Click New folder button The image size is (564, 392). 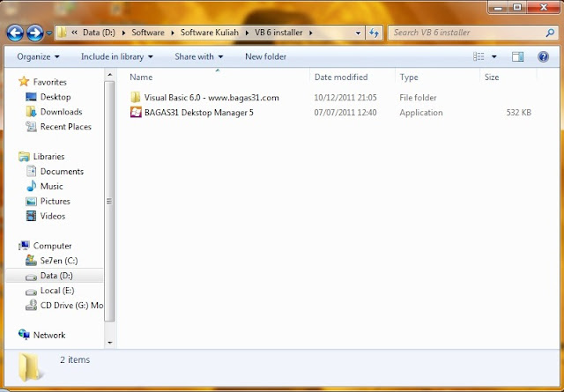pos(266,57)
